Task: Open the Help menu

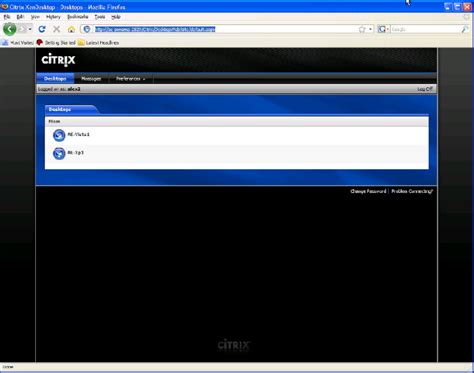Action: [116, 17]
